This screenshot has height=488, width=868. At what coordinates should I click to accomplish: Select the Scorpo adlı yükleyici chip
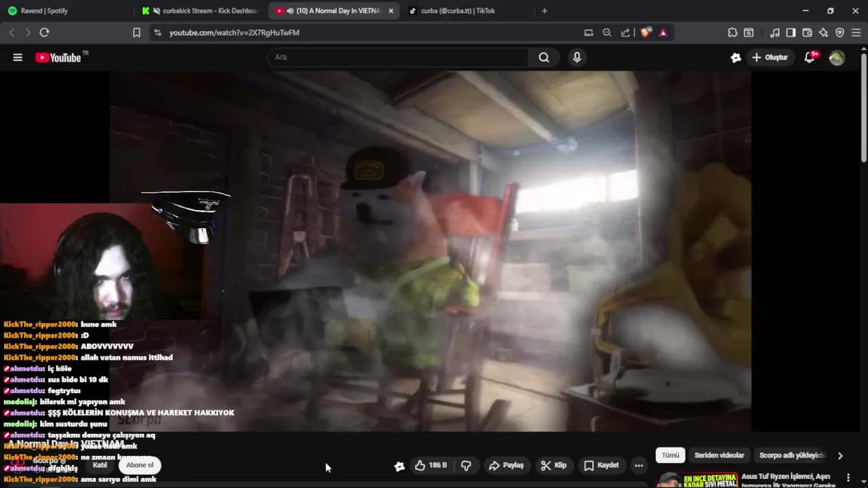pos(791,455)
